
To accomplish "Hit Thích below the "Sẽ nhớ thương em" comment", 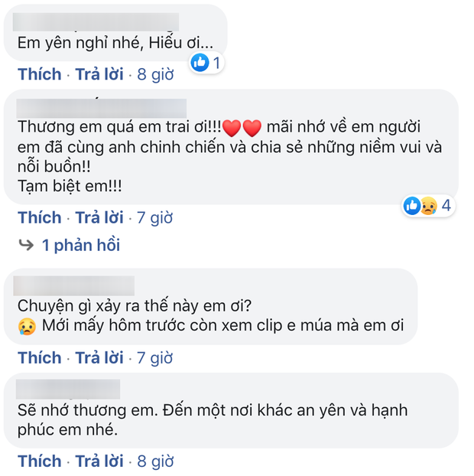I will coord(39,461).
